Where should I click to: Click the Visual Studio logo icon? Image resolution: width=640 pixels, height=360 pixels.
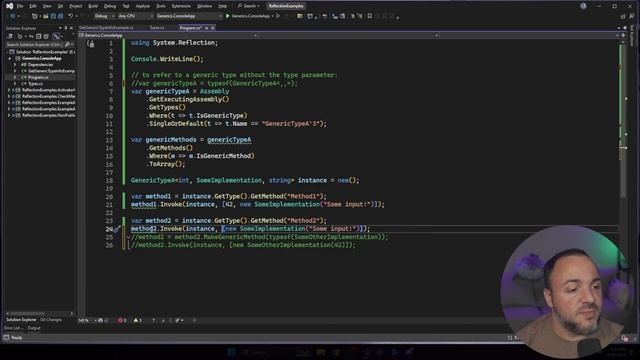pos(9,6)
